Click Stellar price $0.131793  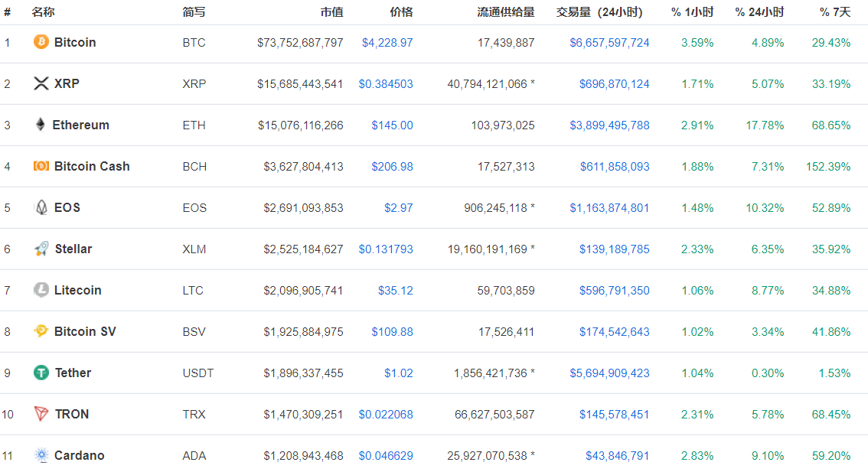click(386, 249)
